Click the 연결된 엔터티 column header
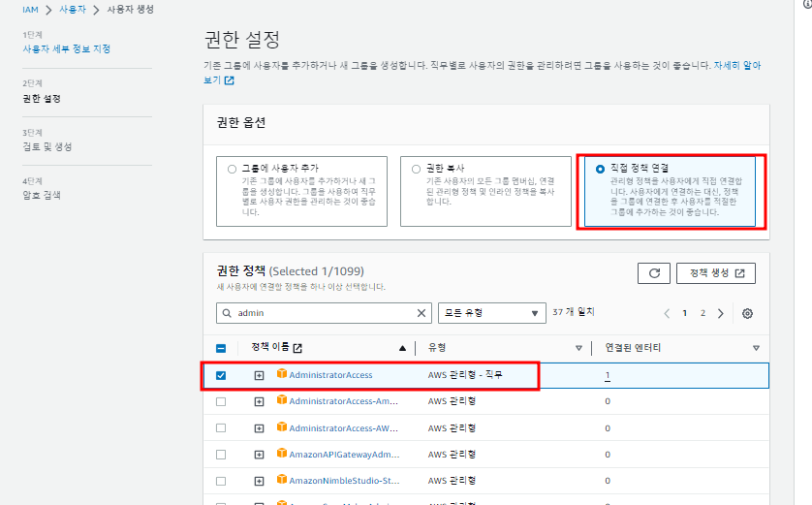Image resolution: width=812 pixels, height=505 pixels. pyautogui.click(x=633, y=348)
